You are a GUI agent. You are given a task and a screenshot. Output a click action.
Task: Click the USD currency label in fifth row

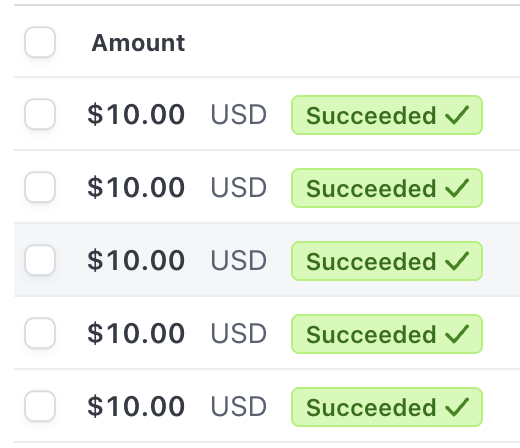pyautogui.click(x=239, y=406)
